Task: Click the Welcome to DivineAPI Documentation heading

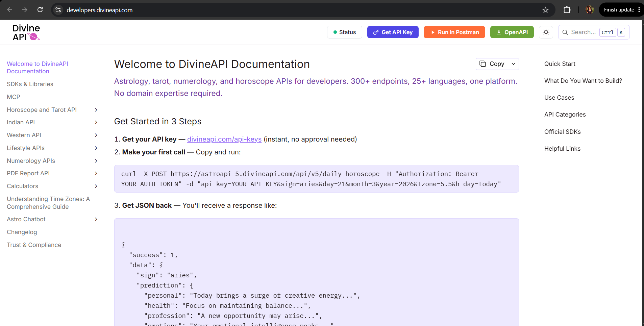Action: pos(212,64)
